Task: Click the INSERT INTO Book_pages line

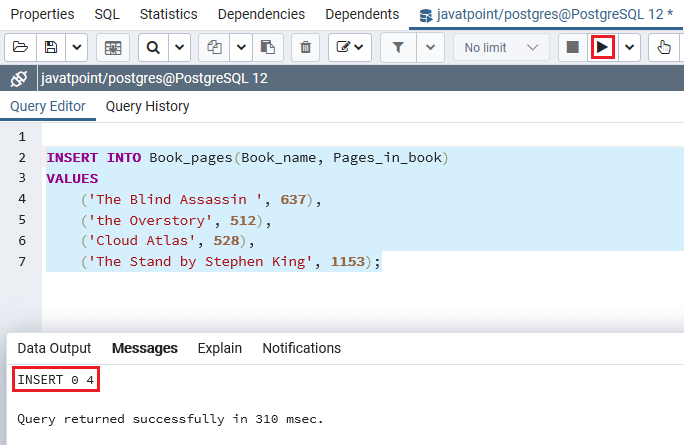Action: pyautogui.click(x=247, y=157)
